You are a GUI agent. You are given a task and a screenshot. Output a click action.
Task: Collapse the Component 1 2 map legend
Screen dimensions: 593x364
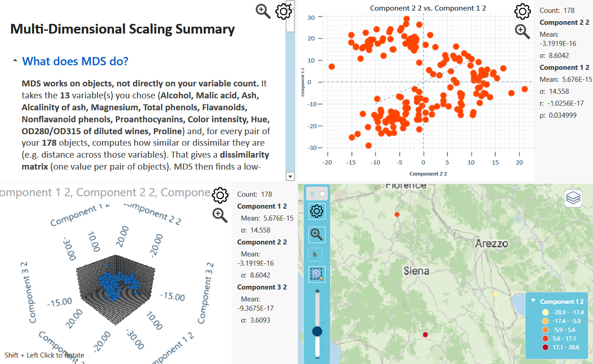(533, 301)
